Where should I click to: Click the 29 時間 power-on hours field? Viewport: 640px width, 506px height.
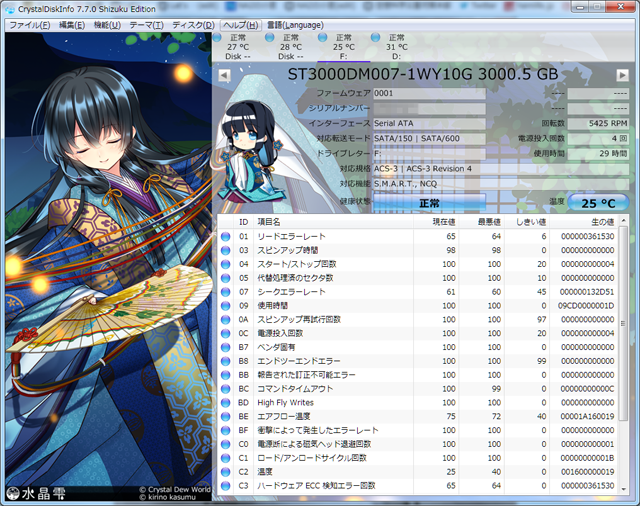tap(598, 153)
